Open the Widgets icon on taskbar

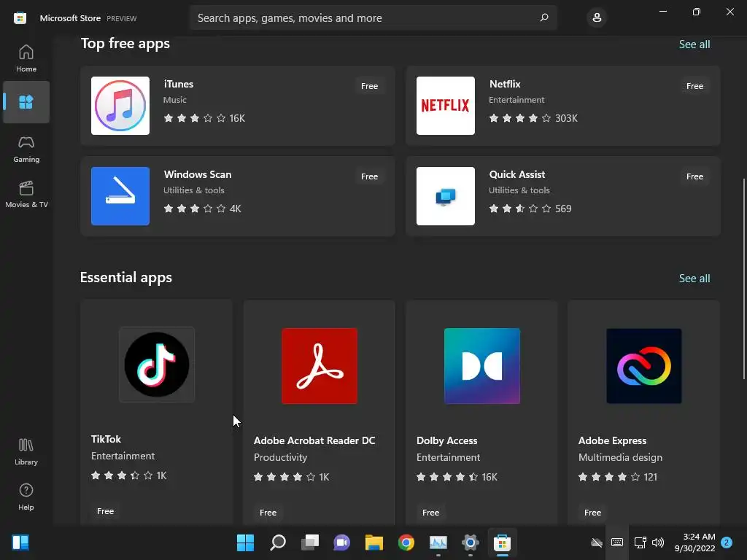tap(20, 542)
